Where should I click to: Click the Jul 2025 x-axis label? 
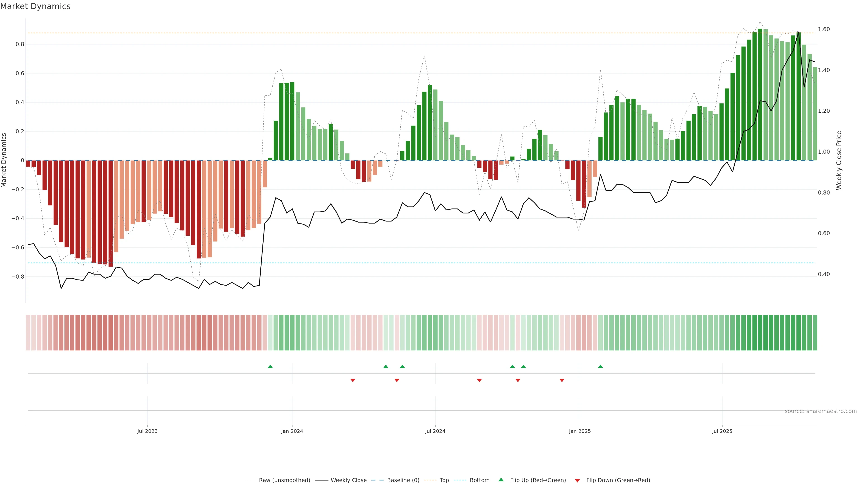(722, 431)
